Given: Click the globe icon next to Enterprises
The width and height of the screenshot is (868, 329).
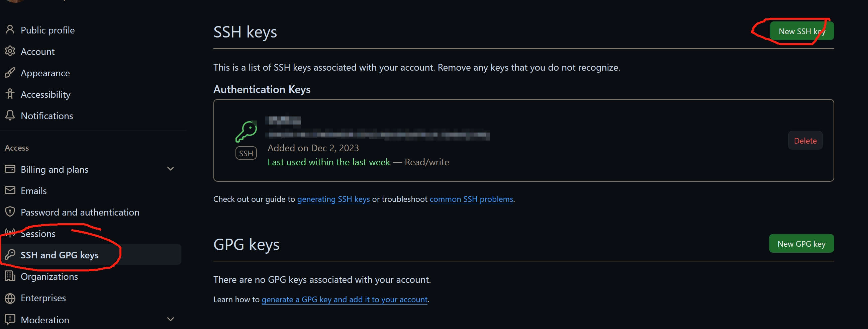Looking at the screenshot, I should pos(10,298).
